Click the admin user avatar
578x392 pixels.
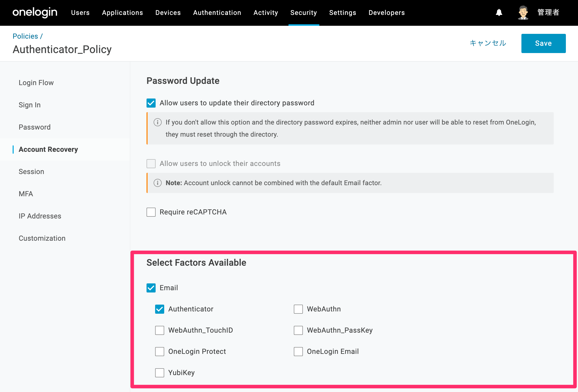click(523, 13)
